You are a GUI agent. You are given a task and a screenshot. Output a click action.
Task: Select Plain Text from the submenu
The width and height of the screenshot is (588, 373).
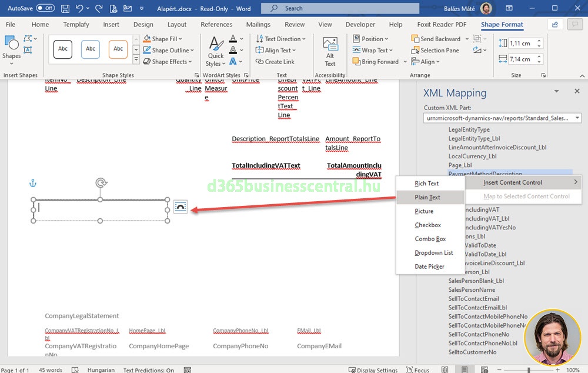tap(427, 198)
